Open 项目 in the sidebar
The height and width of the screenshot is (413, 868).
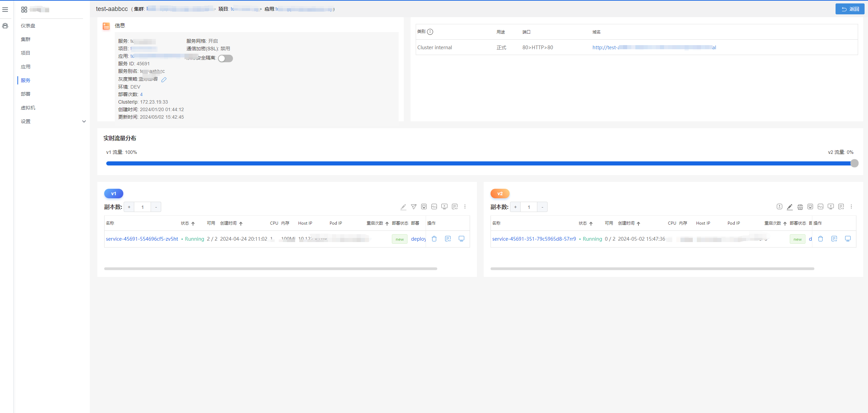(26, 53)
